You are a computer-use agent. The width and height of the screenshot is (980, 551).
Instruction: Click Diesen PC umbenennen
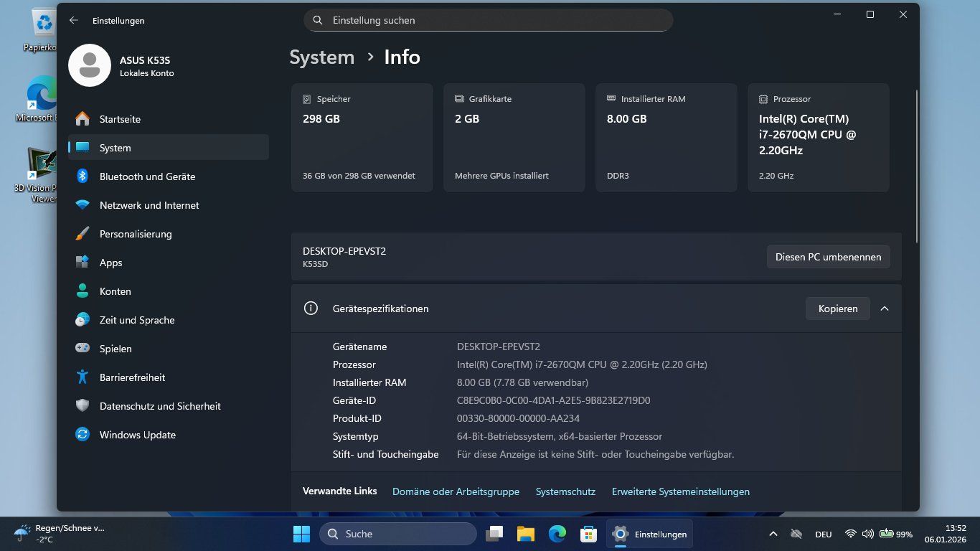pyautogui.click(x=829, y=257)
